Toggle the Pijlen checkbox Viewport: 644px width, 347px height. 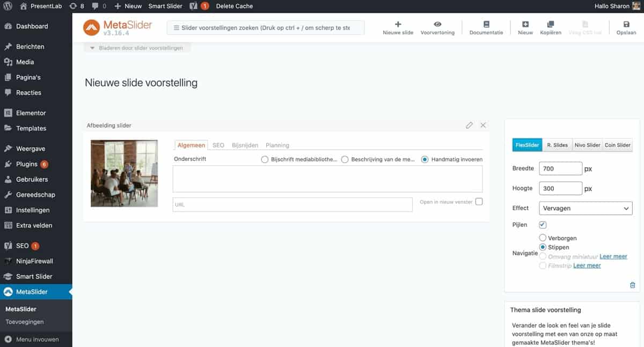point(543,225)
